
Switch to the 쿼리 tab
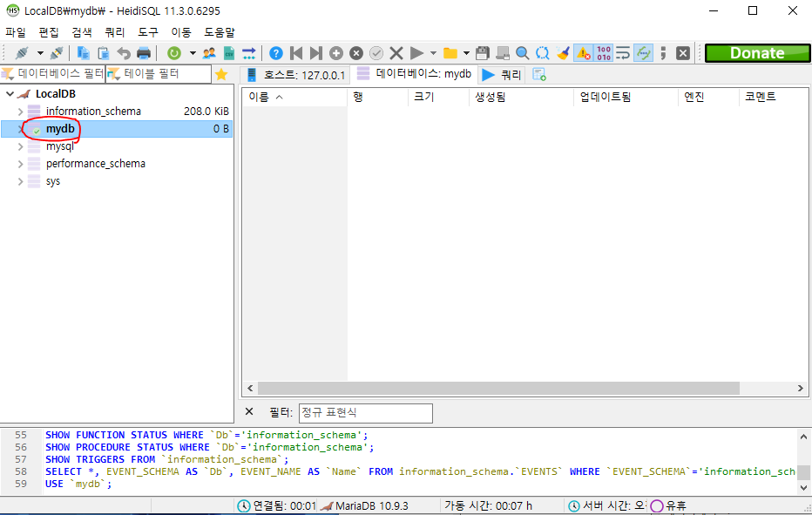501,75
